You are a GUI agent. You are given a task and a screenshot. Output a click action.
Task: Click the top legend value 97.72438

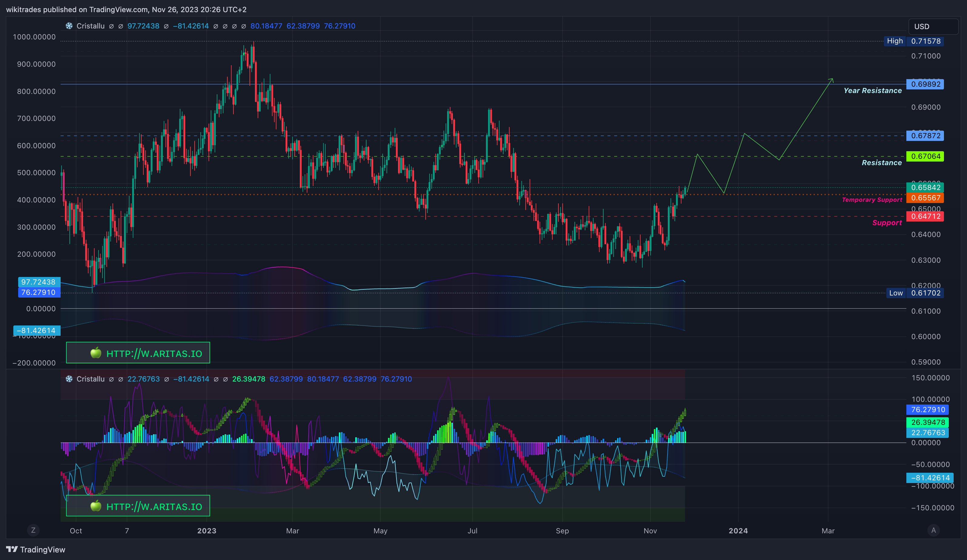(143, 26)
